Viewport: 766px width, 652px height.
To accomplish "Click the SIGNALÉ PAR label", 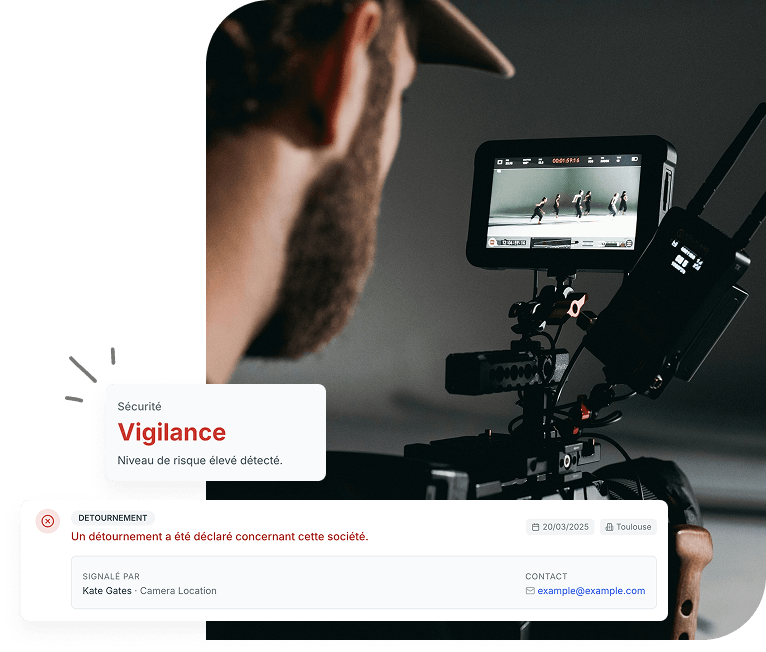I will 111,576.
